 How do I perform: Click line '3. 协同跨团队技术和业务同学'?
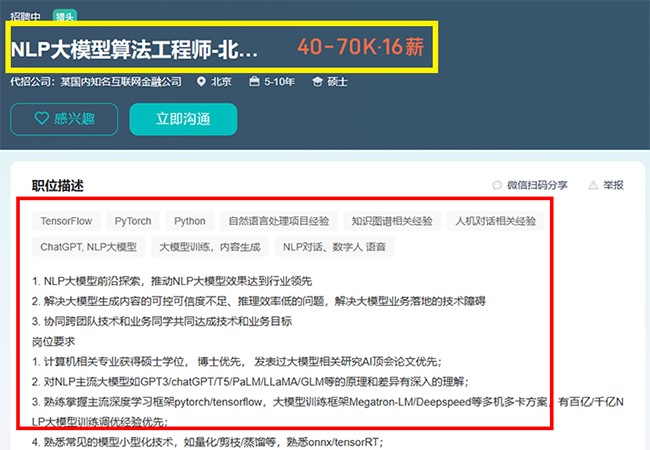pyautogui.click(x=162, y=322)
